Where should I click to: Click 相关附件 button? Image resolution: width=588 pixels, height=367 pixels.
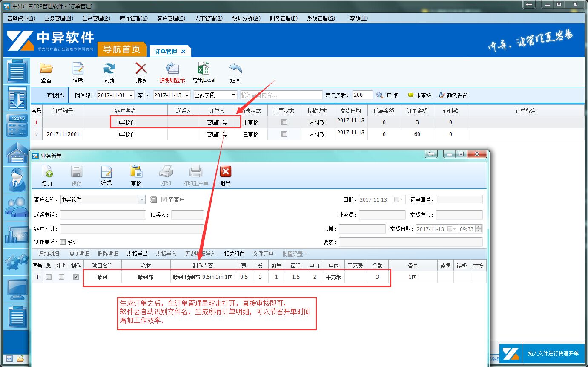point(235,254)
